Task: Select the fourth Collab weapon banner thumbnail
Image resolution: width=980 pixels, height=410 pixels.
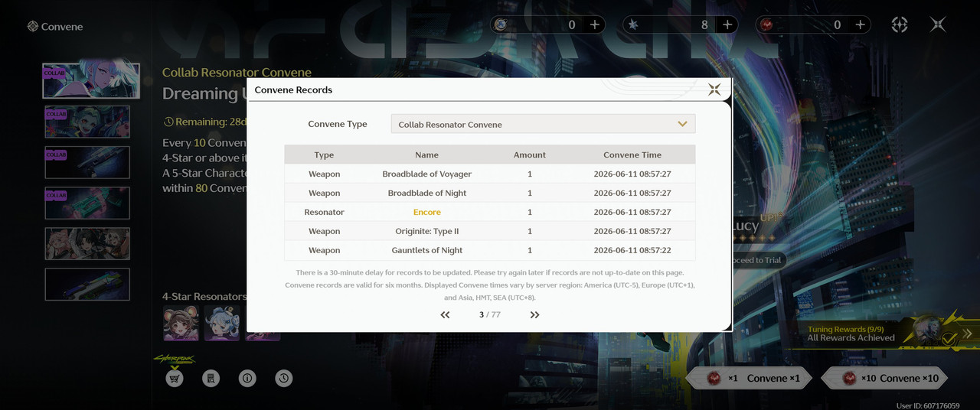Action: click(x=87, y=203)
